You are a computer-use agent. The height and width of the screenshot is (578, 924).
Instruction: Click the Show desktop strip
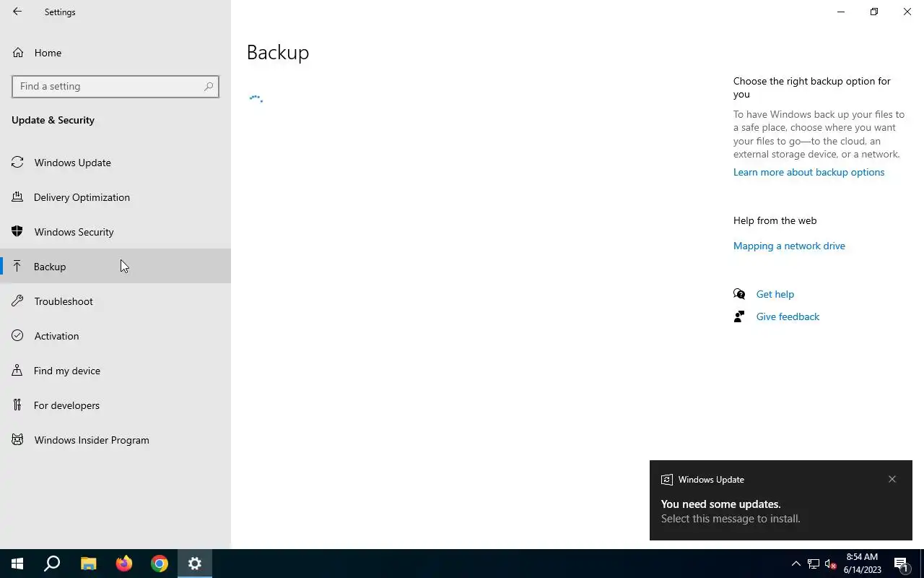(x=922, y=564)
